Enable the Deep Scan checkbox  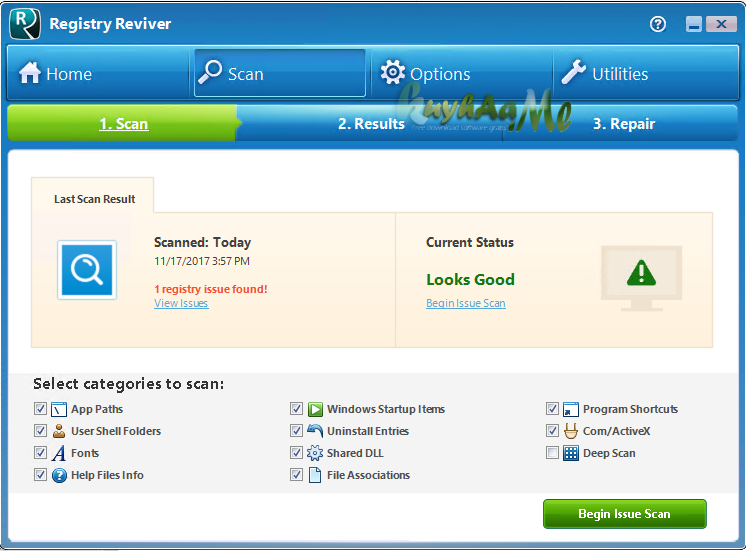point(552,453)
